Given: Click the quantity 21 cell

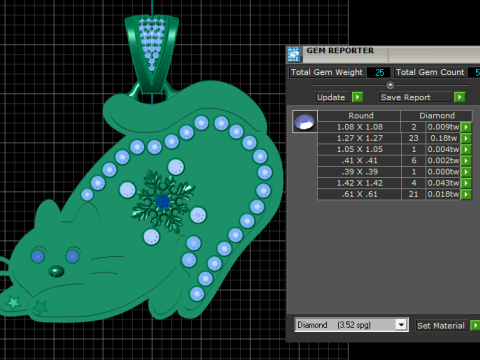Looking at the screenshot, I should coord(413,194).
